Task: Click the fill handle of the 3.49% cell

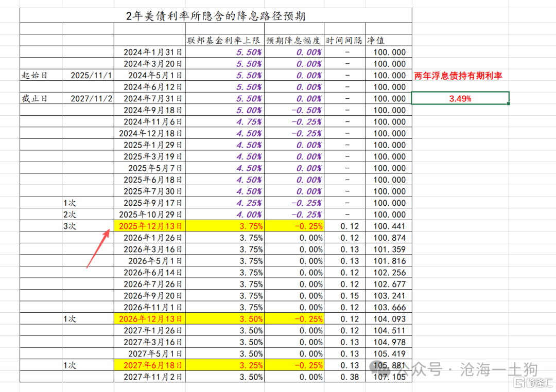Action: click(509, 103)
